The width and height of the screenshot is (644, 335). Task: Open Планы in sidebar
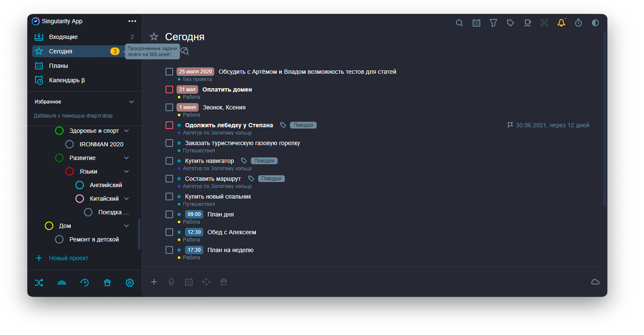pos(85,66)
